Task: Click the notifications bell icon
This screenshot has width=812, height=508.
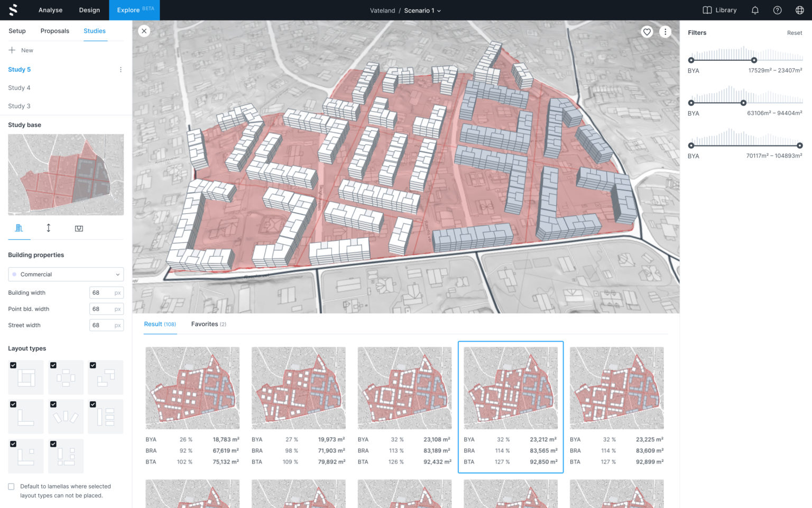Action: tap(755, 10)
